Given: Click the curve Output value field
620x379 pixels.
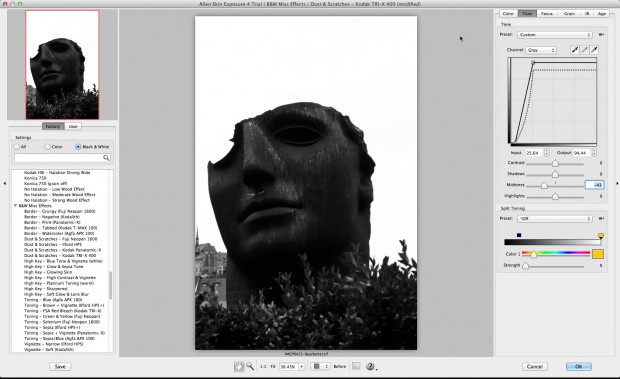Looking at the screenshot, I should coord(582,153).
